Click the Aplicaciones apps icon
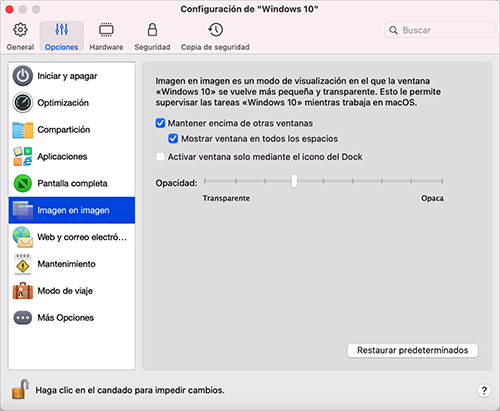This screenshot has height=411, width=500. pyautogui.click(x=23, y=156)
